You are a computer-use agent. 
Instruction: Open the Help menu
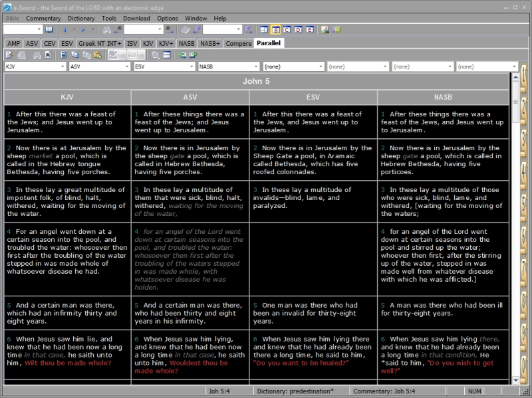pyautogui.click(x=220, y=19)
